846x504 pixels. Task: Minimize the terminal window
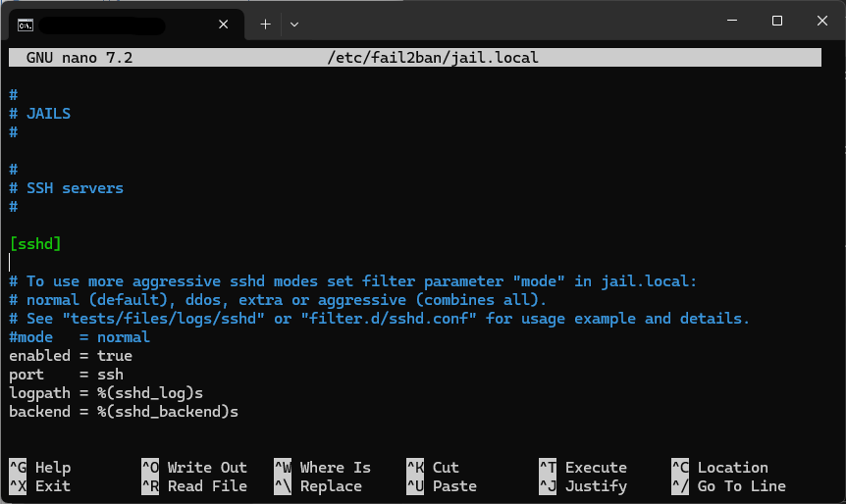click(x=731, y=22)
